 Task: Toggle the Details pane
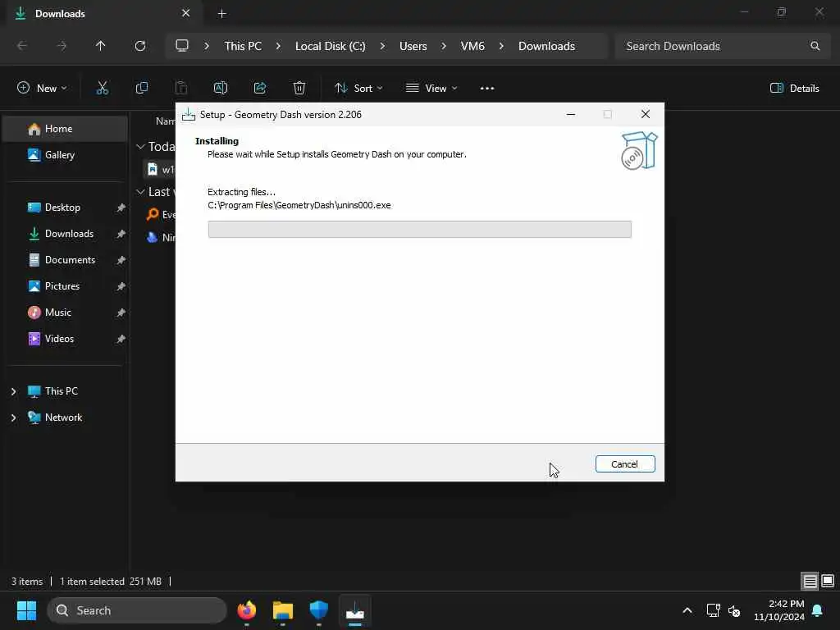pyautogui.click(x=794, y=88)
